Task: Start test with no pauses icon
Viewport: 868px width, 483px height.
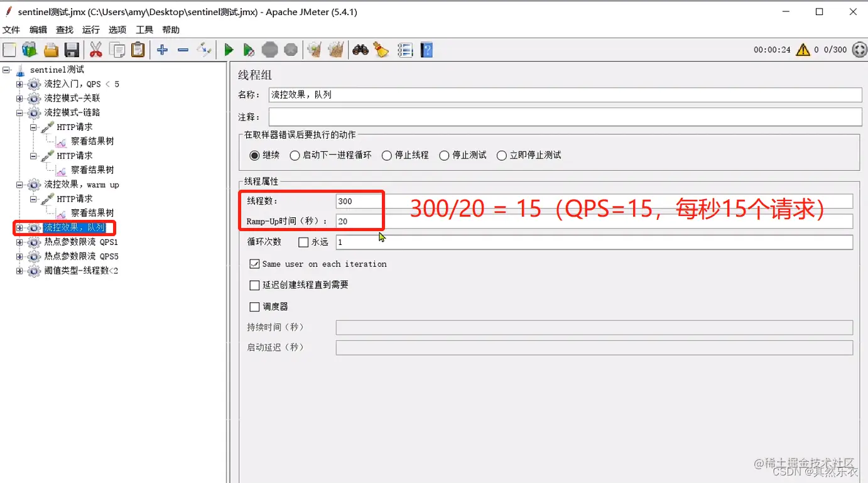Action: pyautogui.click(x=249, y=50)
